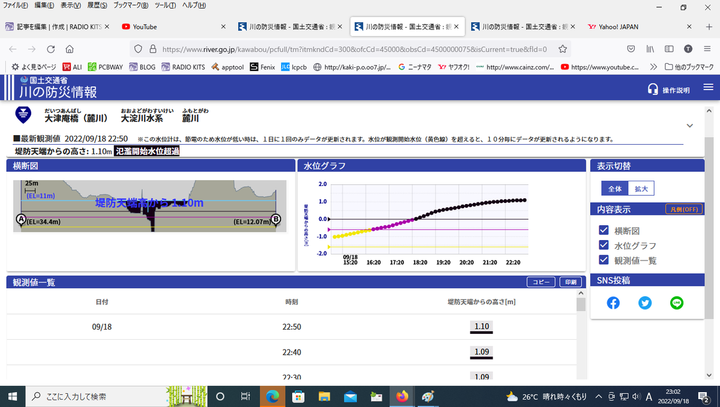This screenshot has width=720, height=407.
Task: Click the コピー button above the table
Action: pos(540,283)
